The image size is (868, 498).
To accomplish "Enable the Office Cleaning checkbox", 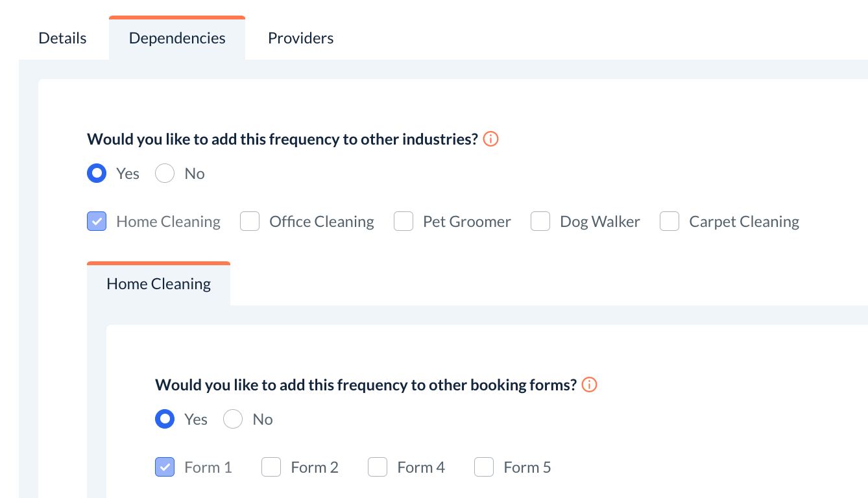I will tap(250, 222).
